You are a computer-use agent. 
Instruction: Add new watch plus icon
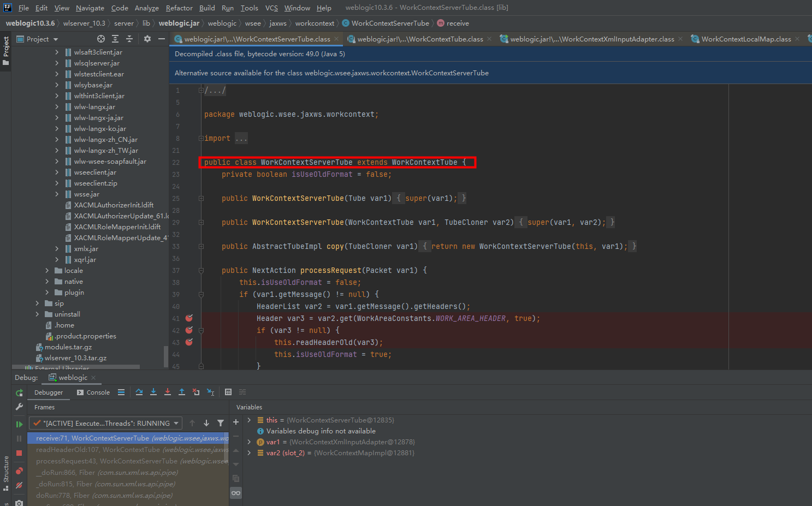coord(236,422)
